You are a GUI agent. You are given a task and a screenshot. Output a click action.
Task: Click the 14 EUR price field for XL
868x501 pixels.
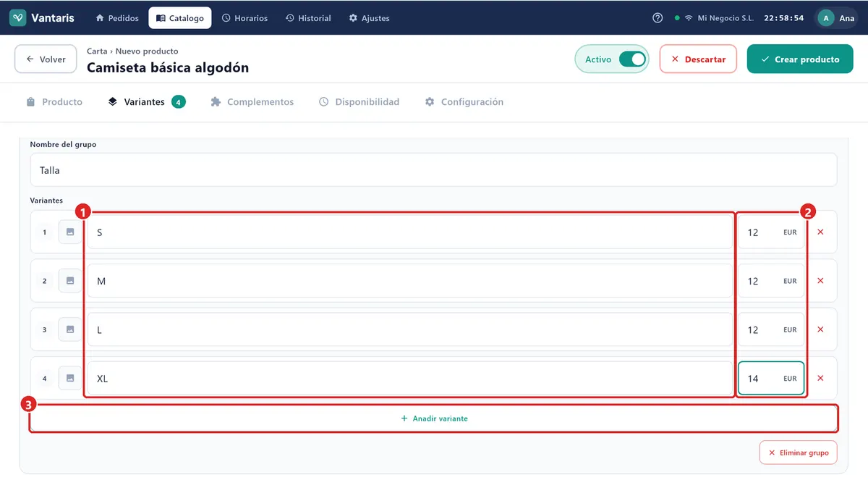(x=771, y=378)
